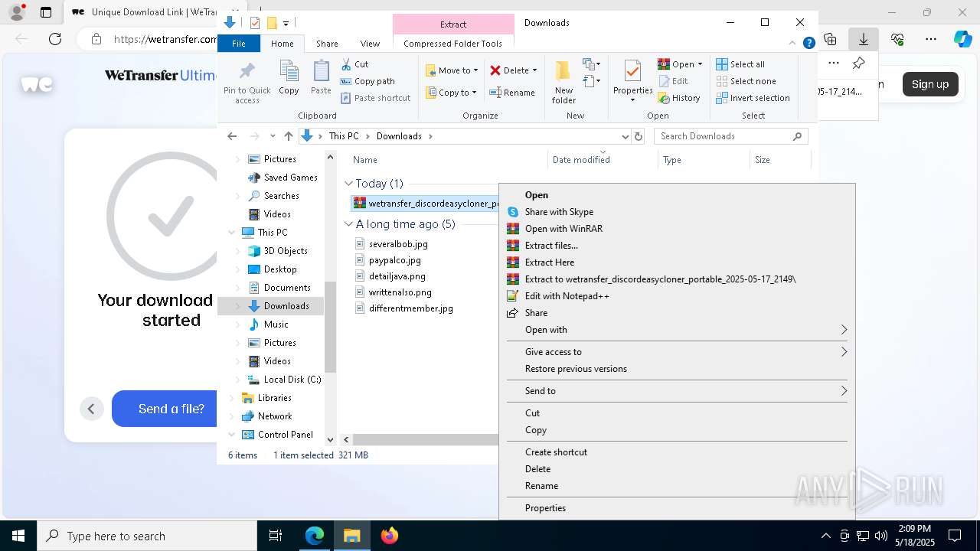Choose Edit with Notepad++
This screenshot has width=980, height=551.
point(677,296)
